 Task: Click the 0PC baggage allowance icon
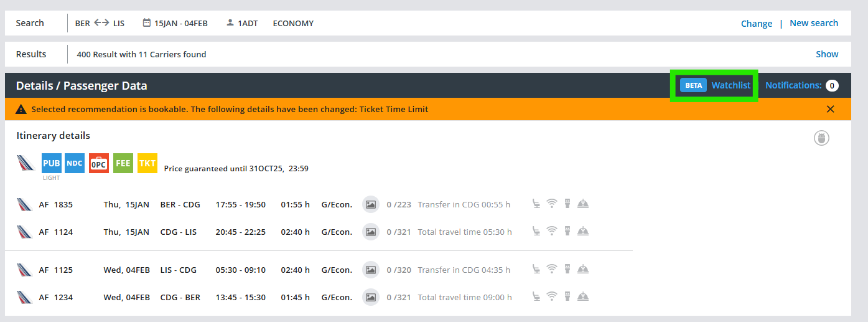tap(99, 163)
